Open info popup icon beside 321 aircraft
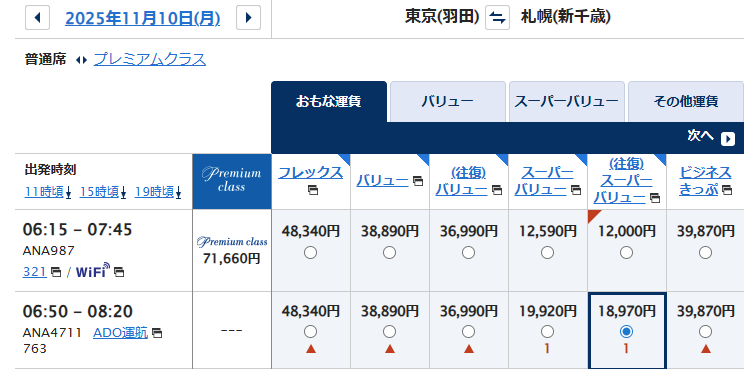745x369 pixels. tap(56, 272)
